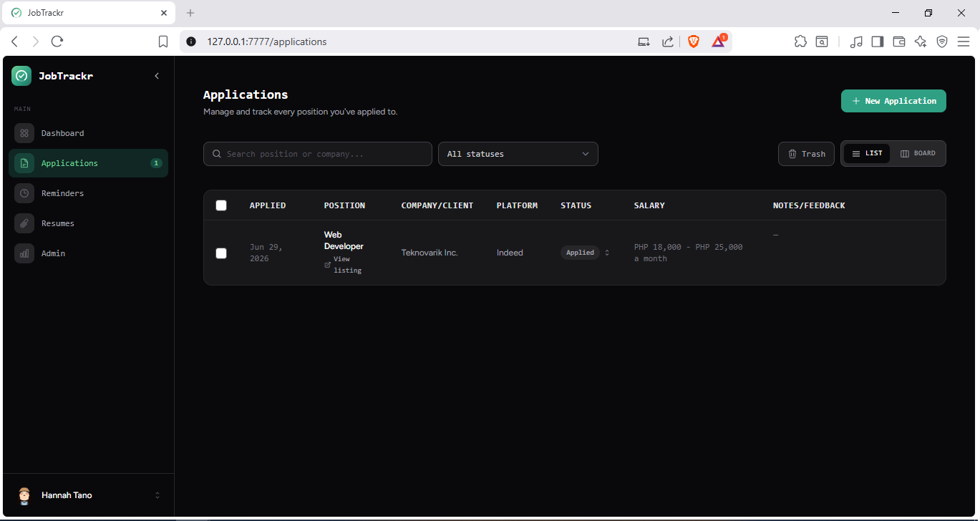Click the STATUS column header
Image resolution: width=980 pixels, height=521 pixels.
[x=576, y=205]
